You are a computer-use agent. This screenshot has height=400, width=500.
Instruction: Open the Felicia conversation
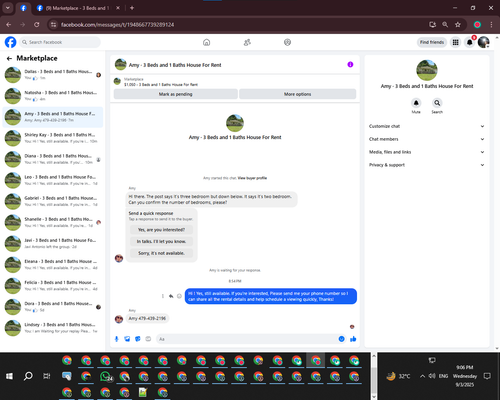(53, 286)
